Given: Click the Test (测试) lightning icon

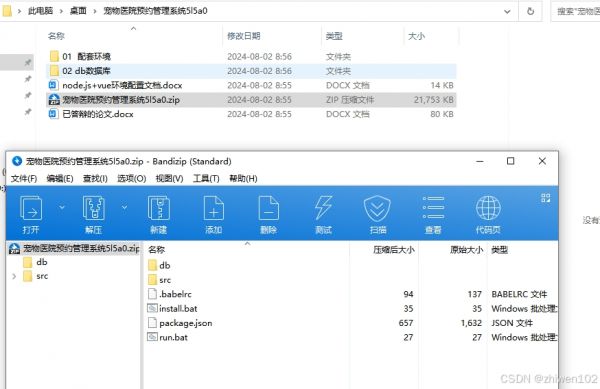Looking at the screenshot, I should click(323, 214).
